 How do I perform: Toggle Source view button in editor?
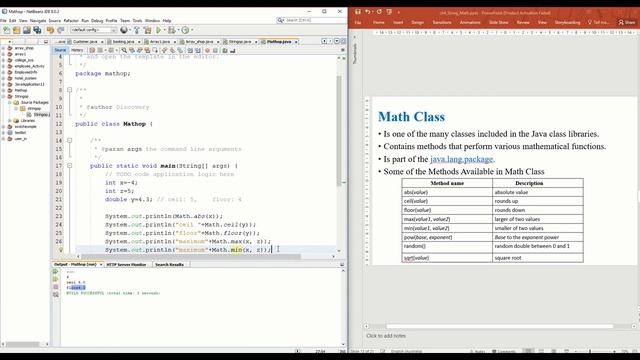click(60, 50)
